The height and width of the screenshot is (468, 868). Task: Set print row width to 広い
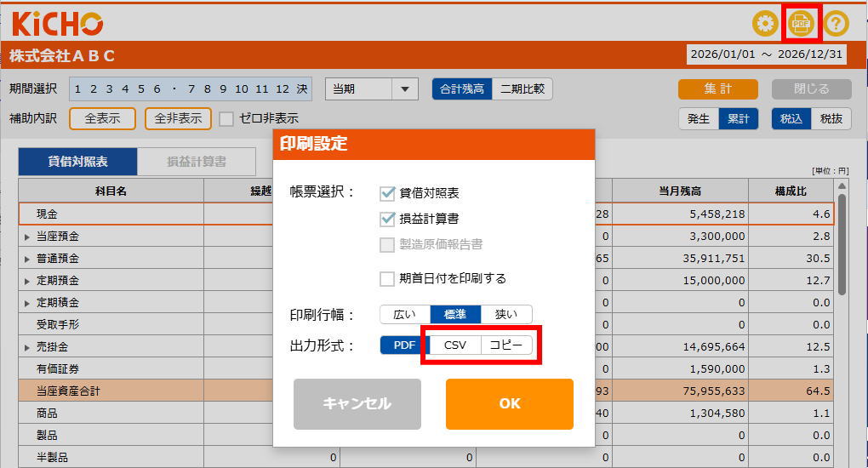pos(404,314)
